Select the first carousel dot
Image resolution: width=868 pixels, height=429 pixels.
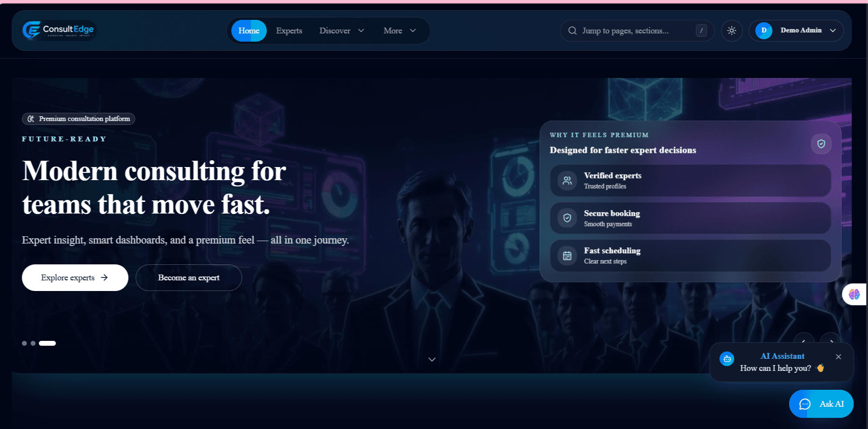pos(24,343)
